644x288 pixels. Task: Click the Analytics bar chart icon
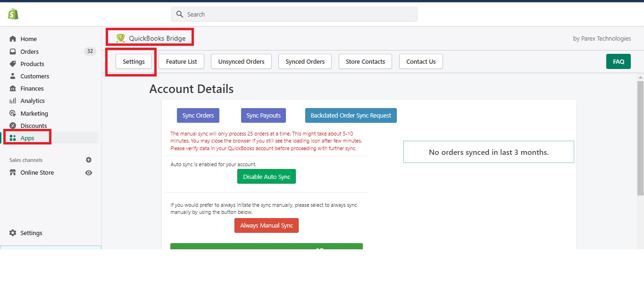point(13,101)
